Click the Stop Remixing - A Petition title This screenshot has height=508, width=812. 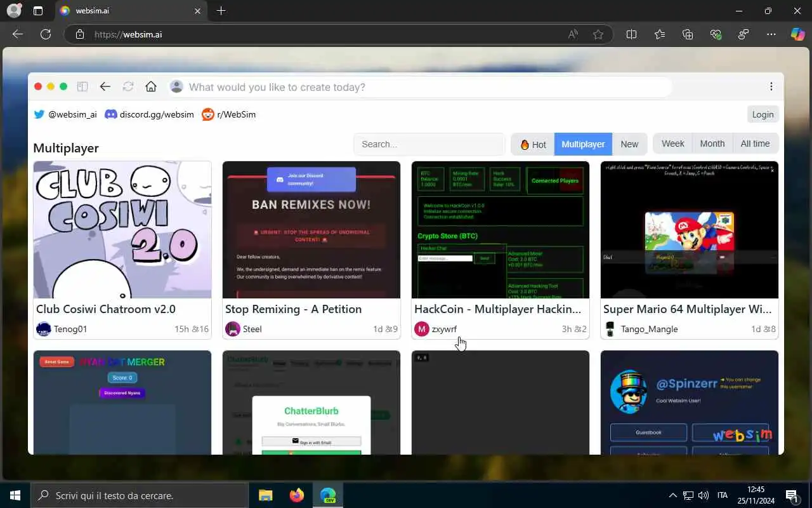click(294, 309)
